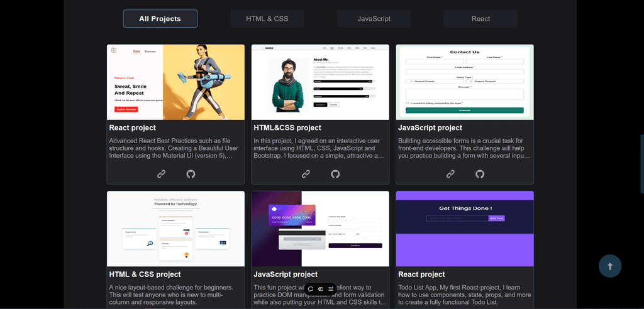Filter projects by HTML & CSS
644x309 pixels.
tap(267, 18)
